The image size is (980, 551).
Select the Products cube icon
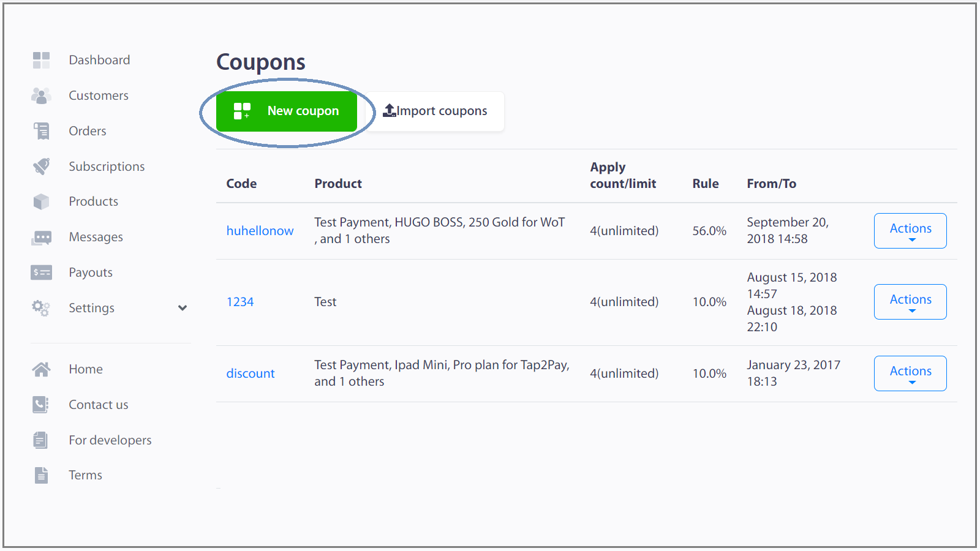(x=41, y=201)
